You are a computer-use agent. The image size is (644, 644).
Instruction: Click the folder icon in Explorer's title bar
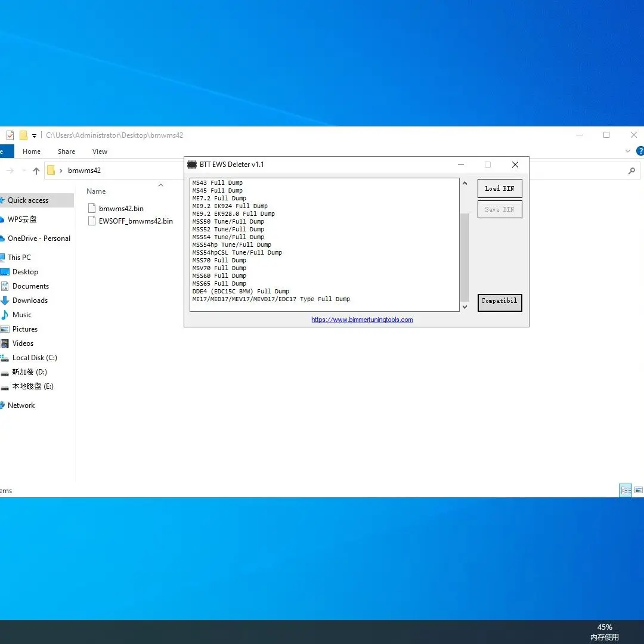click(x=23, y=135)
